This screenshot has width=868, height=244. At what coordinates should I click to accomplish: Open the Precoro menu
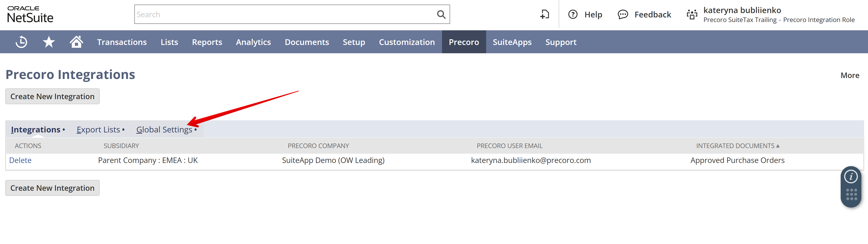464,42
